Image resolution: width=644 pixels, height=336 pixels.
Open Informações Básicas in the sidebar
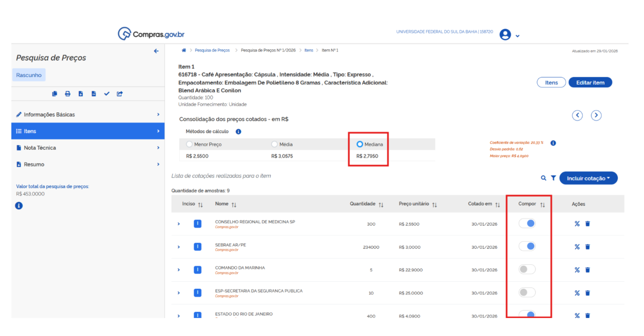point(49,114)
